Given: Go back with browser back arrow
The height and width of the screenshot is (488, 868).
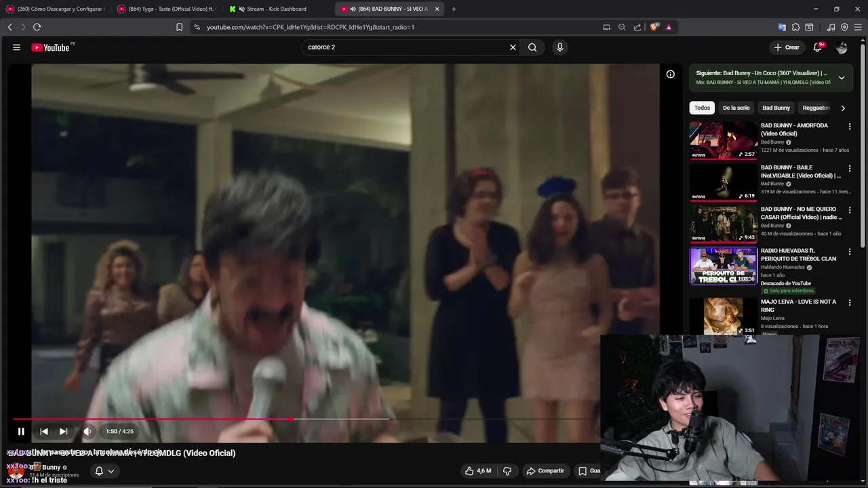Looking at the screenshot, I should pyautogui.click(x=10, y=27).
